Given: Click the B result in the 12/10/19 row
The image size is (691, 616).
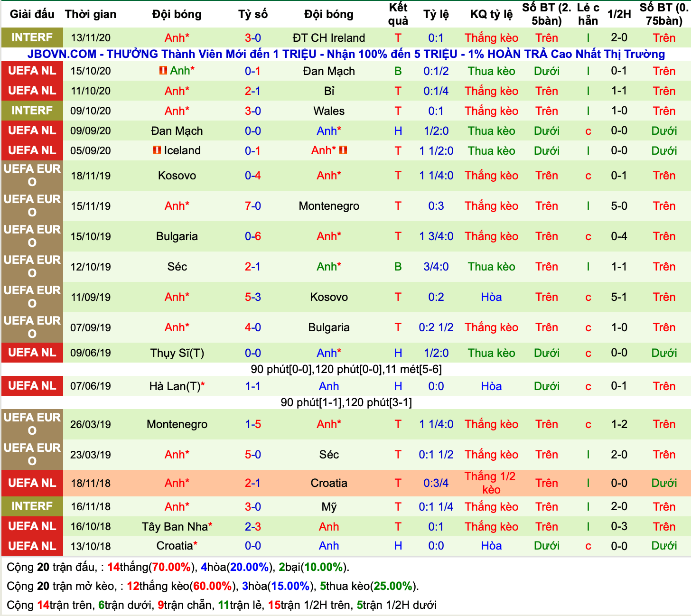Looking at the screenshot, I should coord(398,267).
